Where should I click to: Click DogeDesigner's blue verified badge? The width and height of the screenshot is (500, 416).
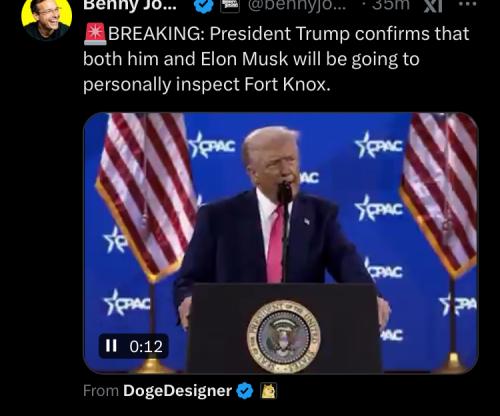click(245, 391)
